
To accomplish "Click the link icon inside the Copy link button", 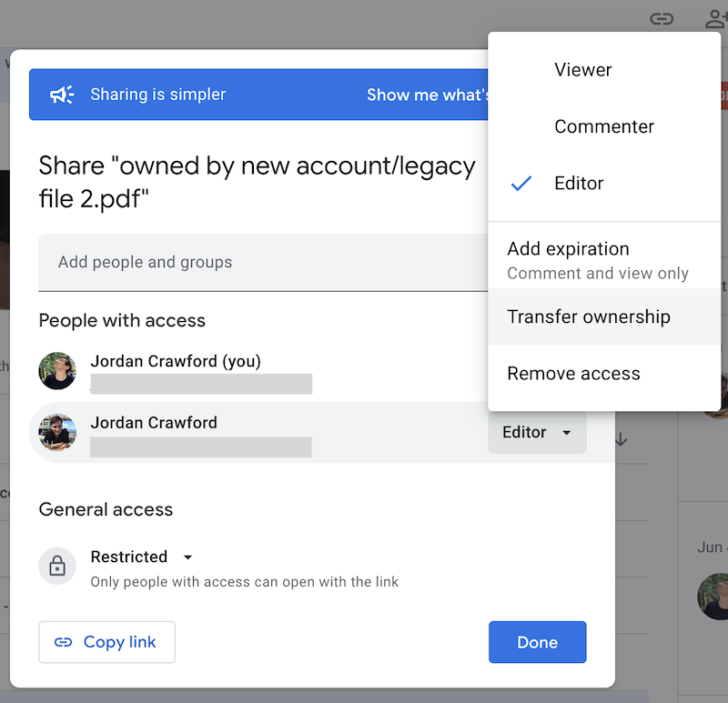I will pos(65,642).
